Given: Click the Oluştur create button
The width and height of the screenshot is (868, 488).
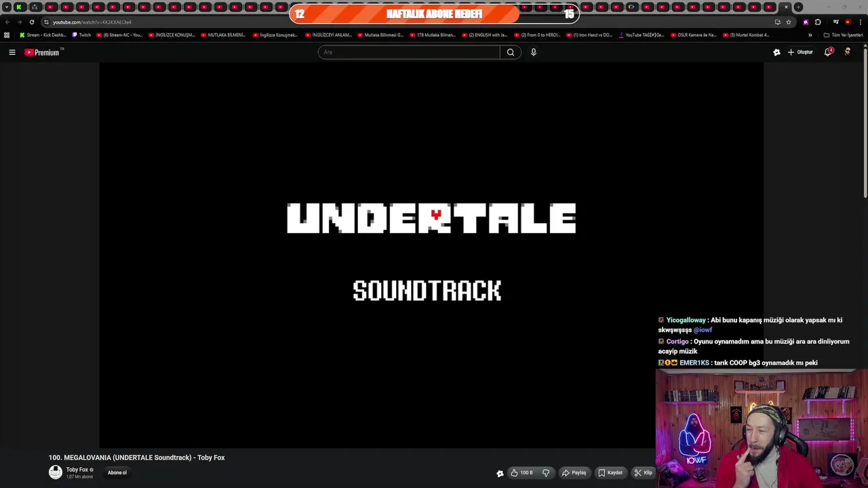Looking at the screenshot, I should [x=800, y=52].
